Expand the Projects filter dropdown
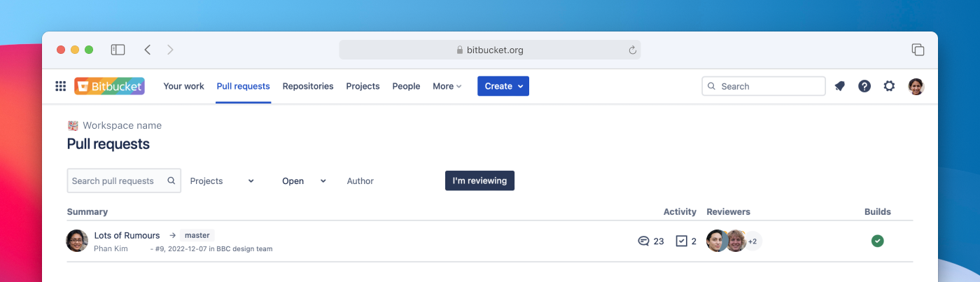Image resolution: width=980 pixels, height=282 pixels. coord(222,181)
